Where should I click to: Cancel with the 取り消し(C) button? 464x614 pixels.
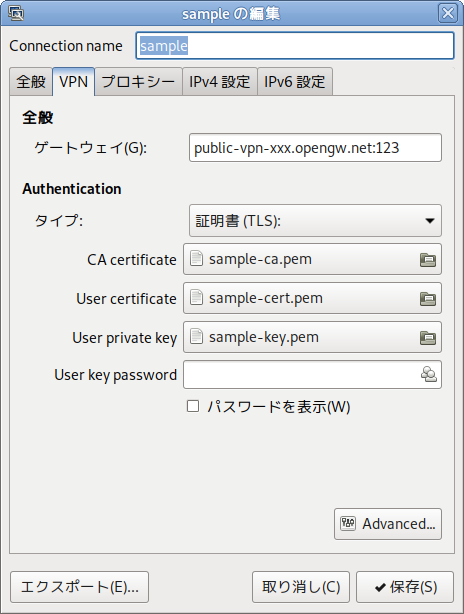[x=301, y=587]
